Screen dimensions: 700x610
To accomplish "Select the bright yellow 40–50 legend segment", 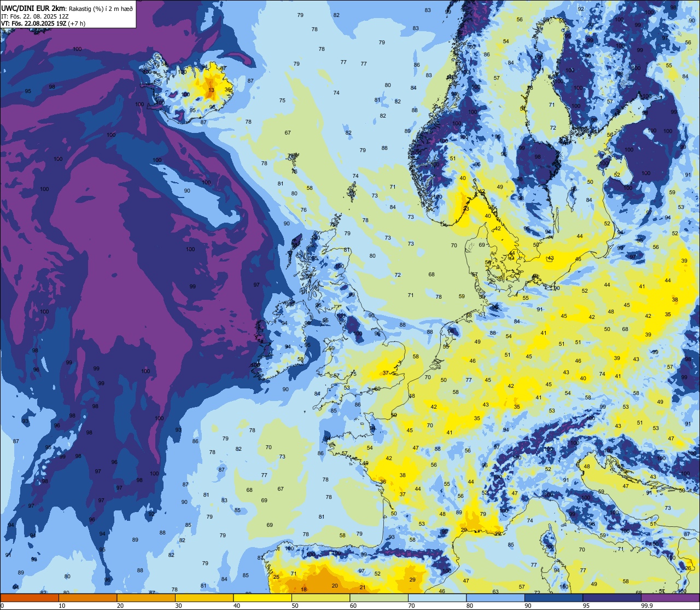I will tap(262, 598).
